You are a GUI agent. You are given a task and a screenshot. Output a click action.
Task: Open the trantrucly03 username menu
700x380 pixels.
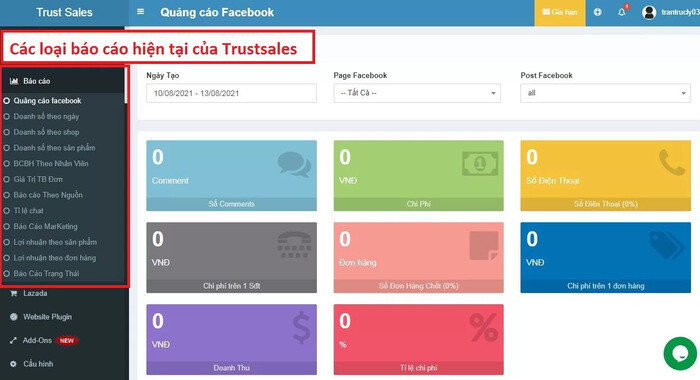(680, 12)
